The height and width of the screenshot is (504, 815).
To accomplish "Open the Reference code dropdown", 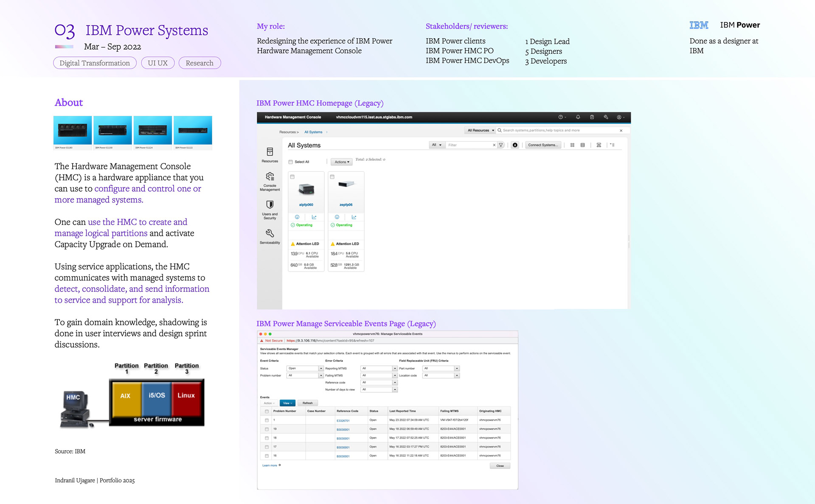I will pyautogui.click(x=379, y=383).
